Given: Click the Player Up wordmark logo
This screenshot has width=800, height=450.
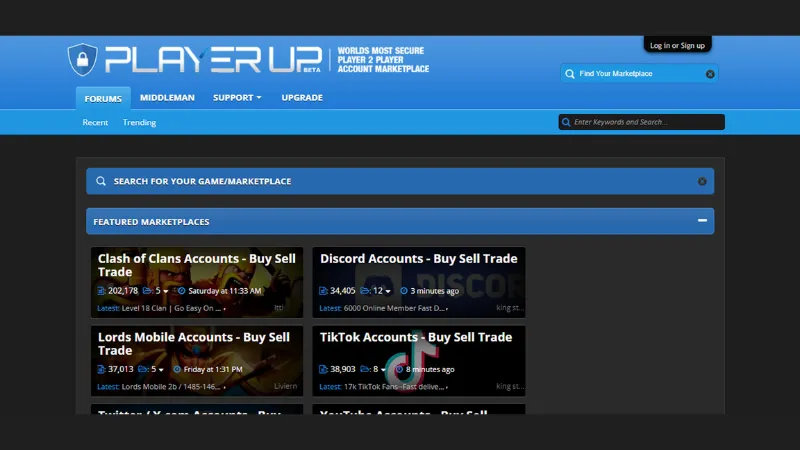Looking at the screenshot, I should (x=213, y=59).
